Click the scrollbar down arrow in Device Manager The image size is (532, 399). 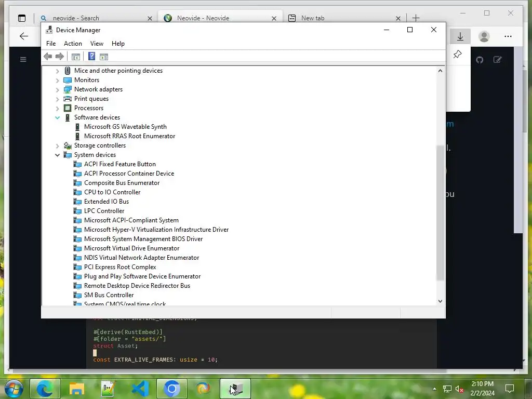point(440,301)
